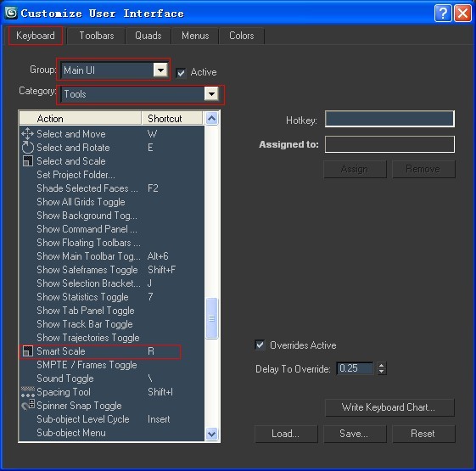Click the action list scroll up arrow

[211, 118]
